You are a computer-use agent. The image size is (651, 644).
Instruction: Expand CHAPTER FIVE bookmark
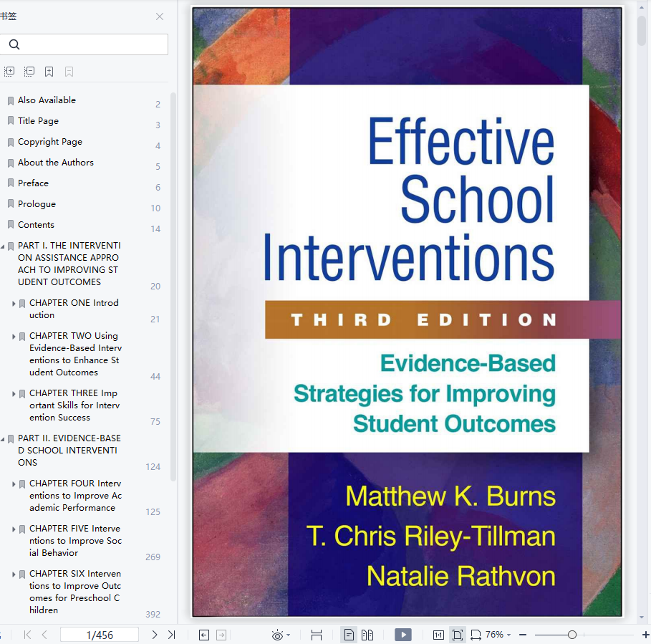[14, 529]
